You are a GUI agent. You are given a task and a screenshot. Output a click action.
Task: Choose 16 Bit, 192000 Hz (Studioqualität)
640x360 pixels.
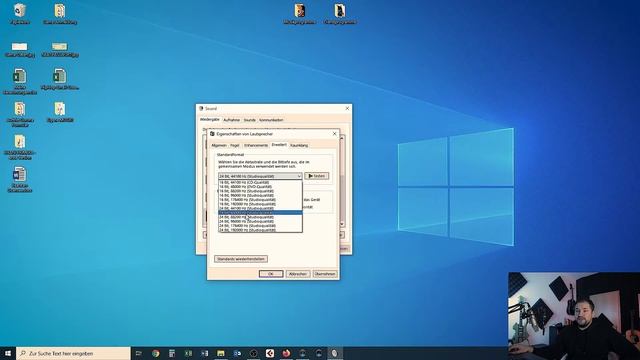(x=260, y=204)
